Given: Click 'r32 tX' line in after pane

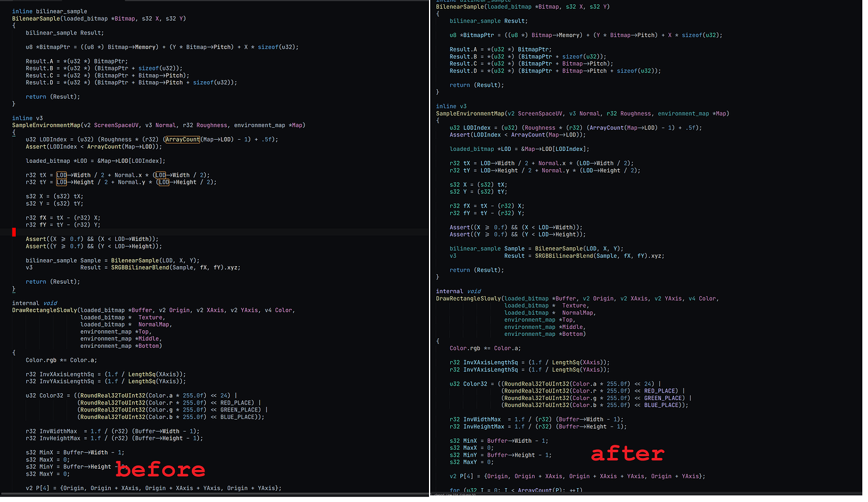Looking at the screenshot, I should (542, 163).
